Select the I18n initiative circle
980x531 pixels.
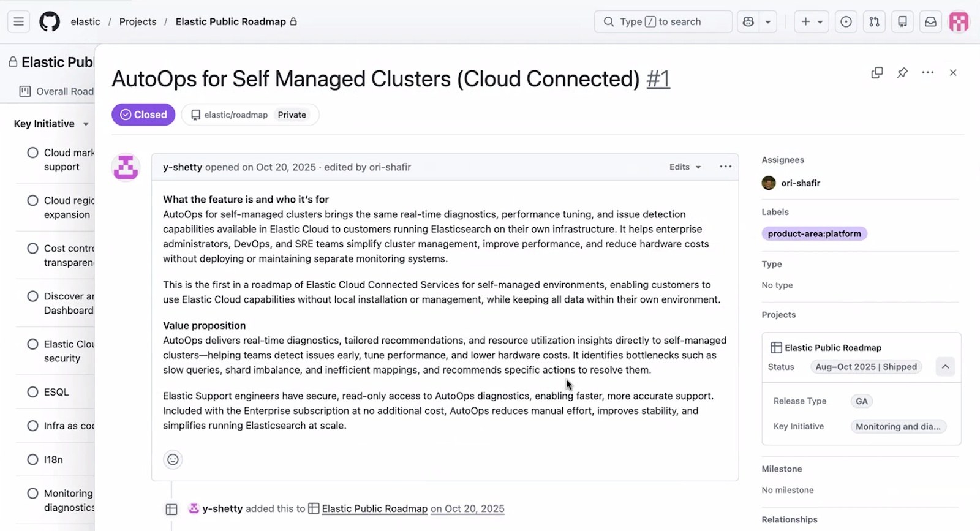pyautogui.click(x=32, y=459)
